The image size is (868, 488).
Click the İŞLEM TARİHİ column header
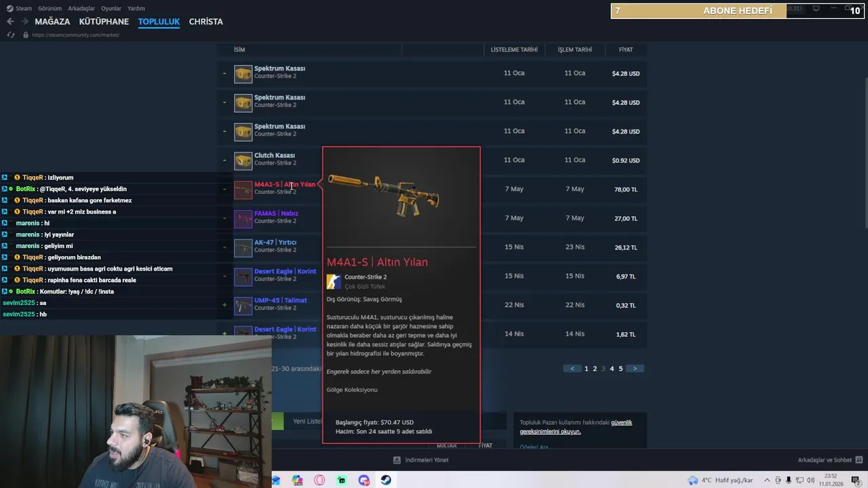coord(574,49)
